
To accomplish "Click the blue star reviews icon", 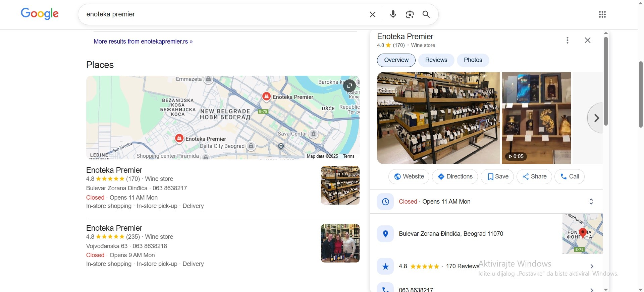I will (385, 266).
